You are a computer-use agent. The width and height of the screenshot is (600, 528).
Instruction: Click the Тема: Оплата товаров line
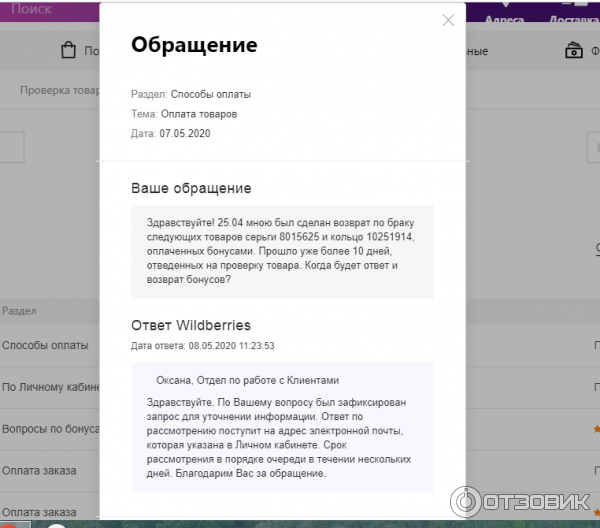(x=184, y=114)
